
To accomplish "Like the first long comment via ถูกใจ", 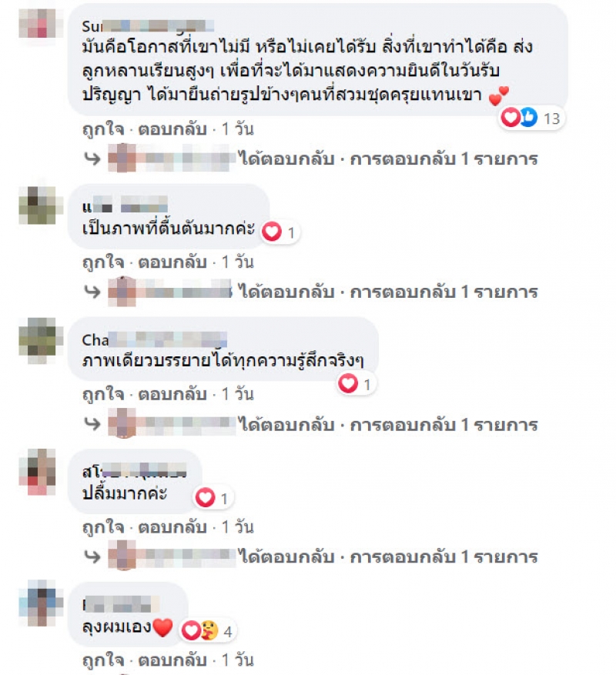I will [103, 129].
